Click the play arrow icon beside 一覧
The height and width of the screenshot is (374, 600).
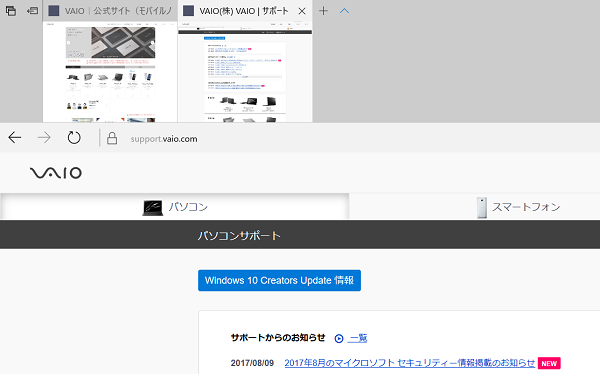339,338
